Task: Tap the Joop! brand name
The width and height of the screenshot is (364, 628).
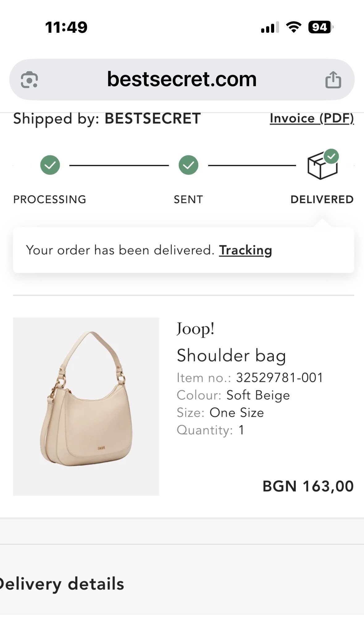Action: [195, 329]
